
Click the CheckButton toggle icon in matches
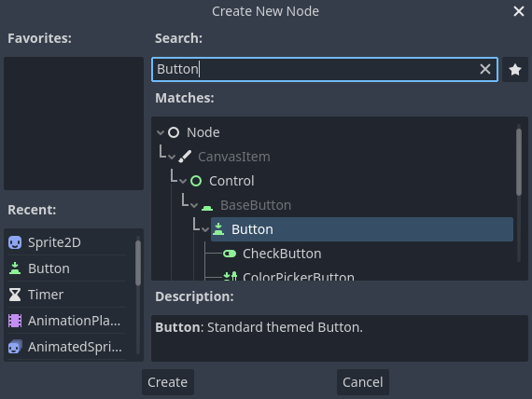tap(230, 254)
